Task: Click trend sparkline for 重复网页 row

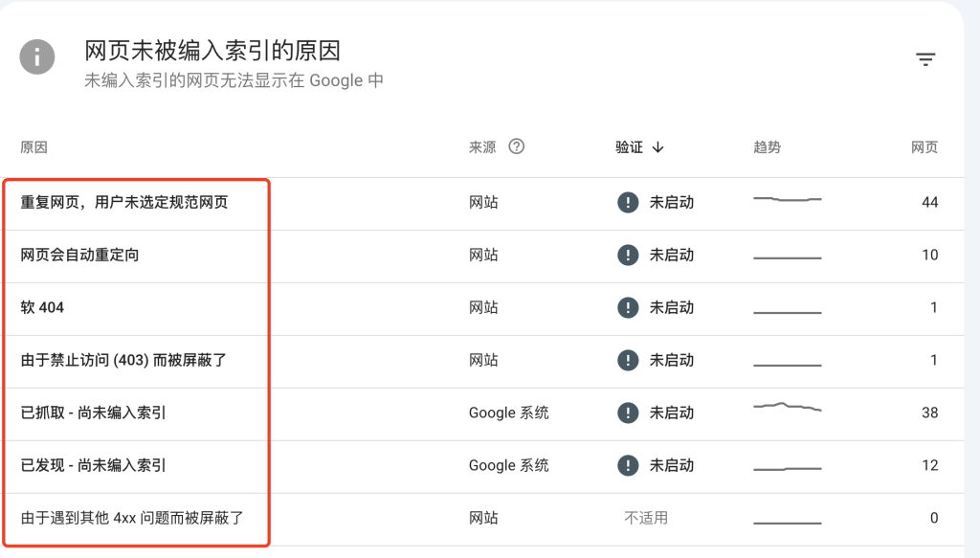Action: (788, 199)
